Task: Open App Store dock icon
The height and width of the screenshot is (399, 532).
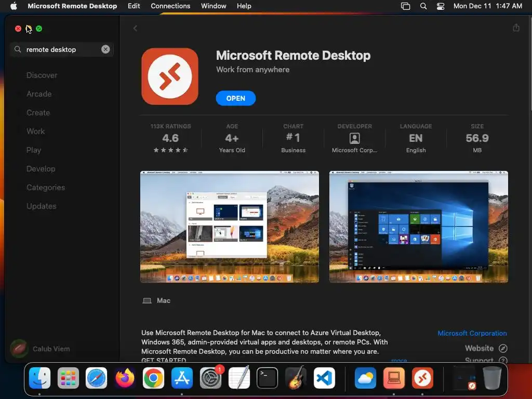Action: coord(182,378)
